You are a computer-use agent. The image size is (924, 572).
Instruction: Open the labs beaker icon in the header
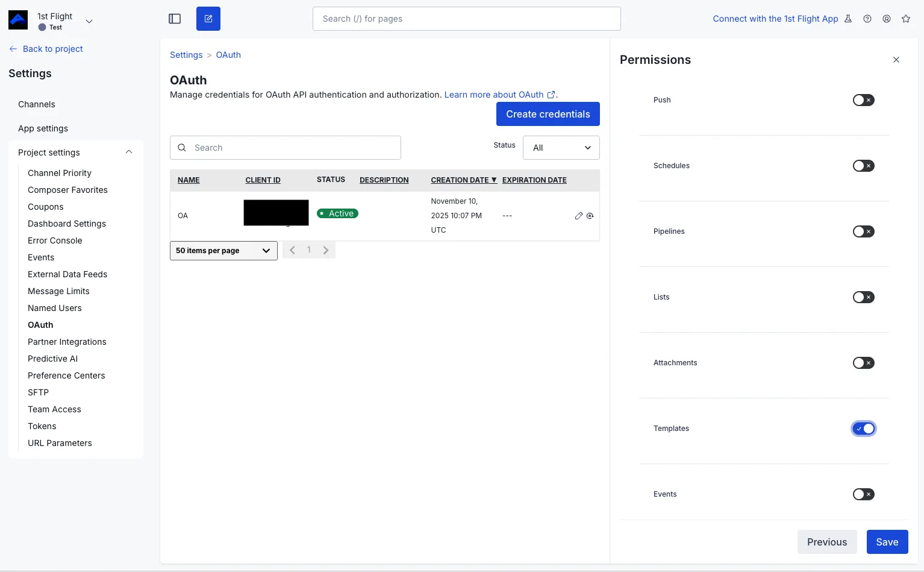[x=848, y=19]
